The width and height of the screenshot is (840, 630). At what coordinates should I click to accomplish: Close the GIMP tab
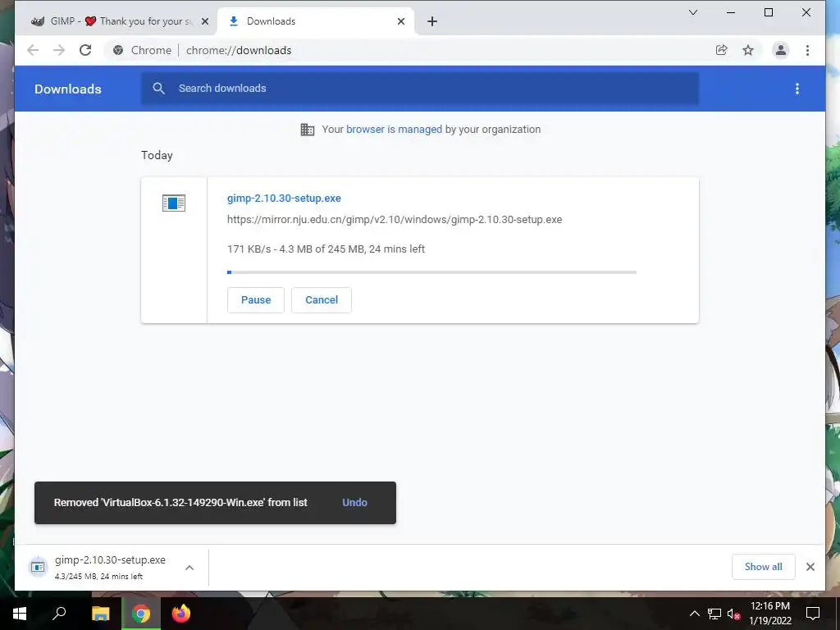(204, 21)
